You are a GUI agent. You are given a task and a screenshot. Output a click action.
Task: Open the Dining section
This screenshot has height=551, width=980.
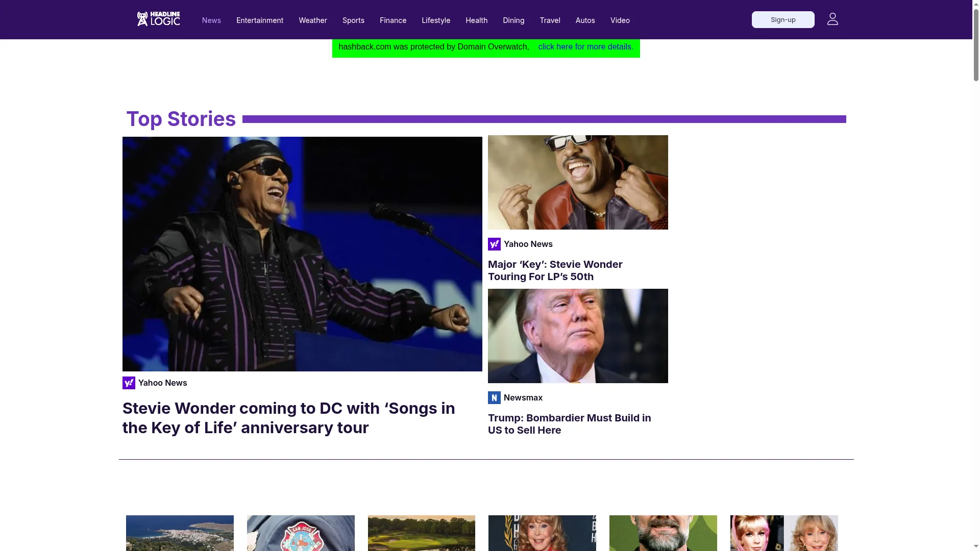(513, 20)
